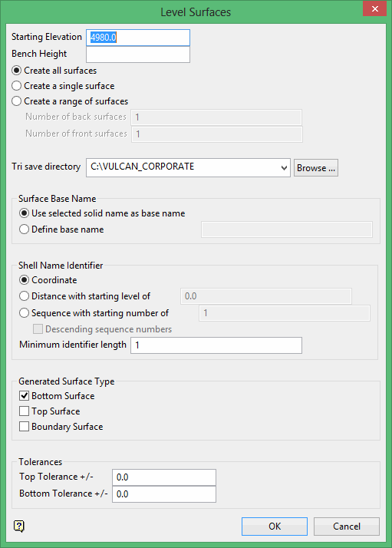Click the Cancel button
The image size is (392, 548).
point(347,527)
